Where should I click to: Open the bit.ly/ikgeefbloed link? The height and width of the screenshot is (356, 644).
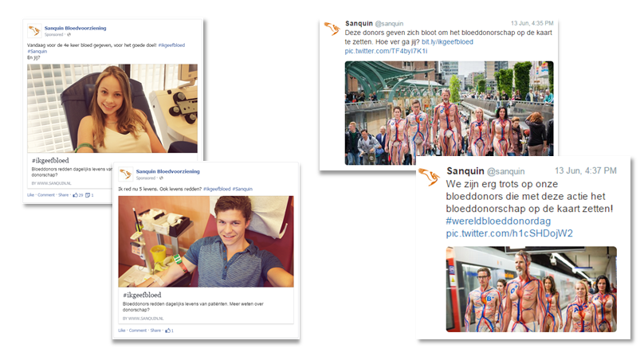447,42
